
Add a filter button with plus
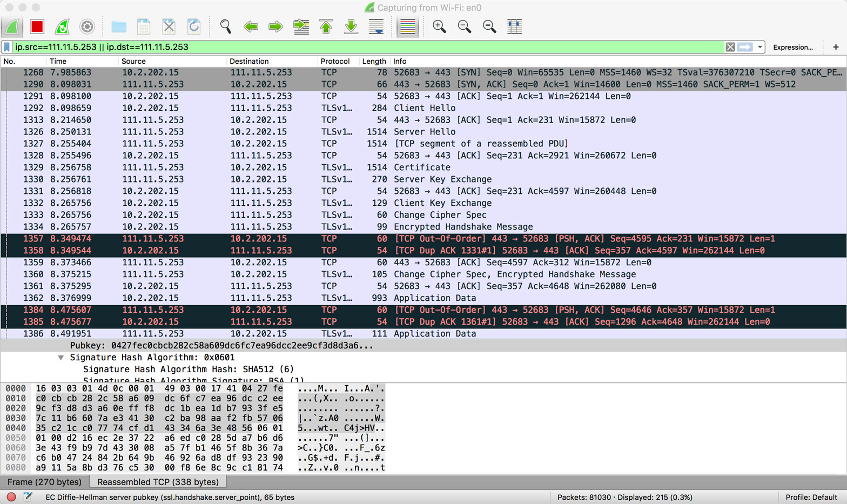(836, 47)
